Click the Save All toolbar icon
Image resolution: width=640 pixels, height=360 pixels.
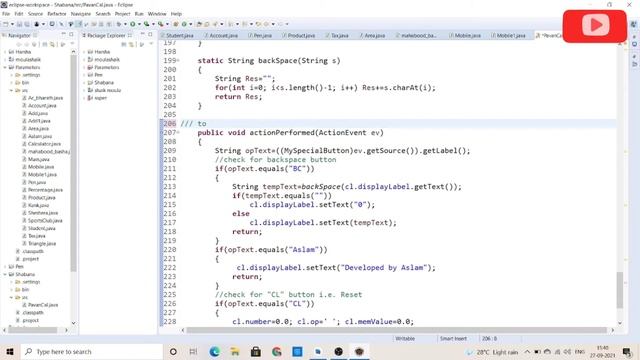pos(27,24)
